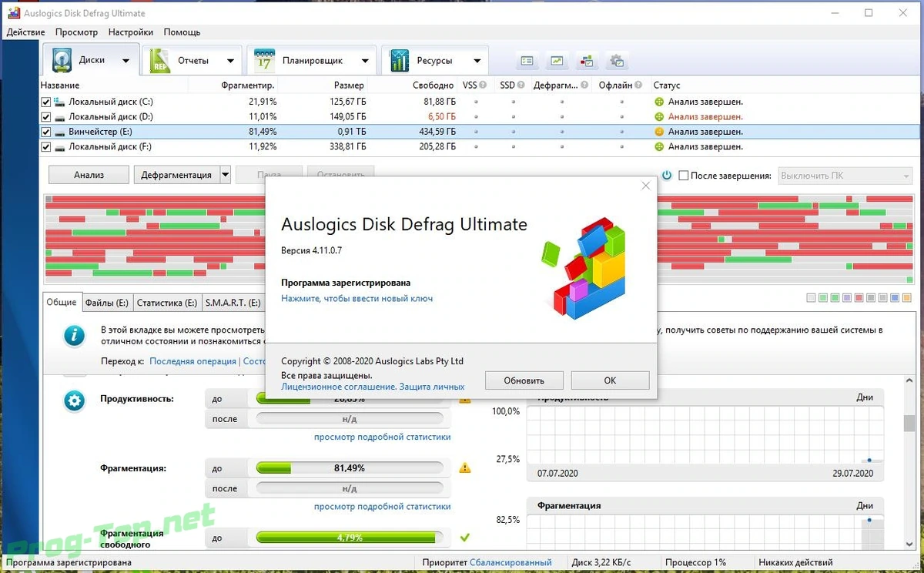Open the Настройки menu
Screen dimensions: 924x573
tap(131, 32)
